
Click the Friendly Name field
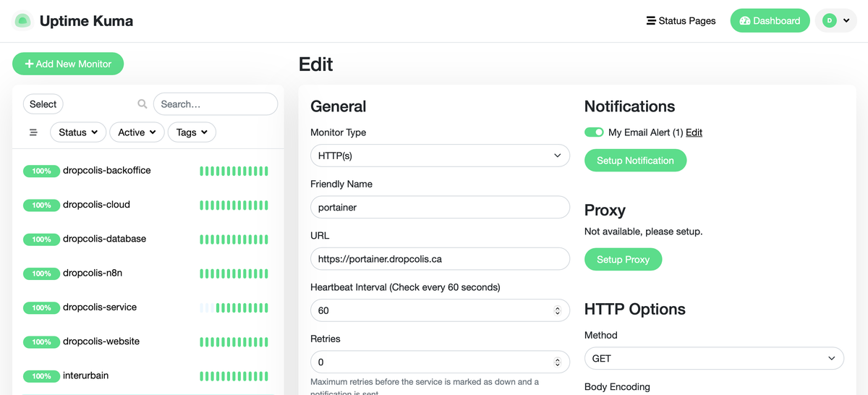click(440, 207)
